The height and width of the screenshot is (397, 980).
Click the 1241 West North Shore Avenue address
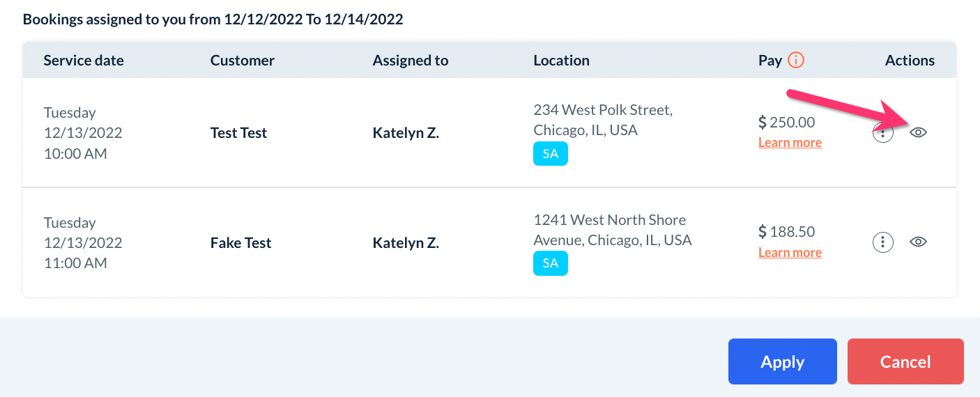tap(612, 230)
